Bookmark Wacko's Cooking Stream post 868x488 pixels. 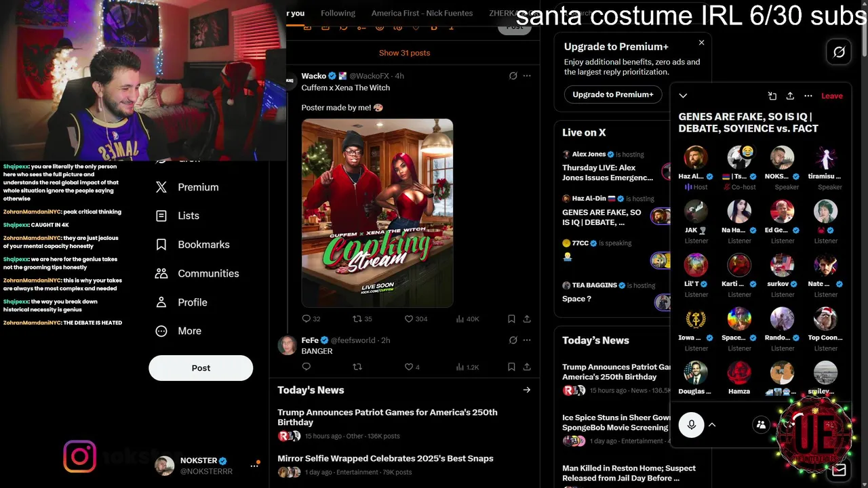511,319
